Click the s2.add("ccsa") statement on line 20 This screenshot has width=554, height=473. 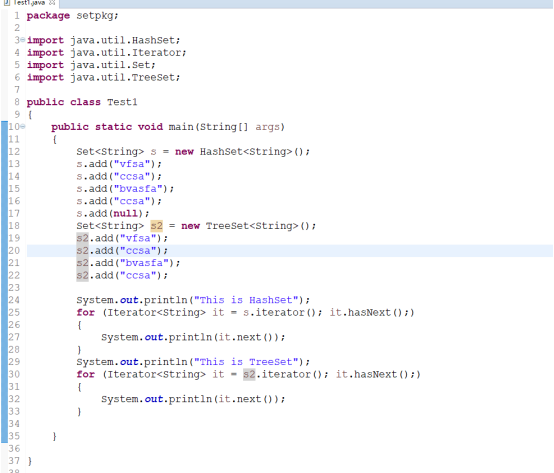pos(122,250)
